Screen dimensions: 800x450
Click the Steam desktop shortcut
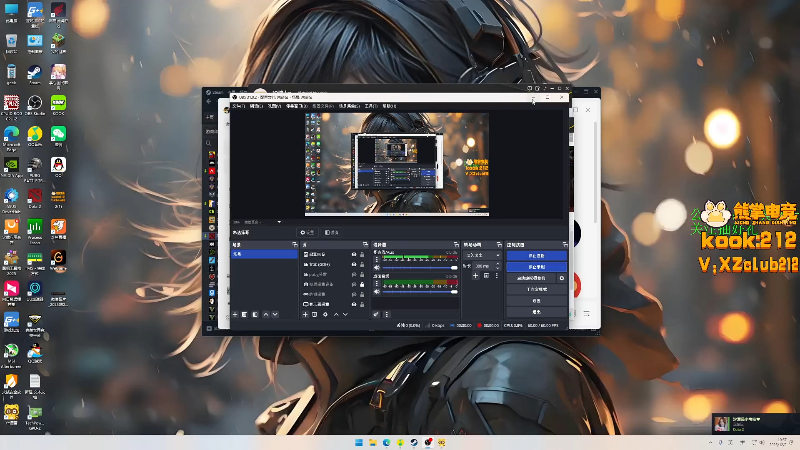tap(35, 75)
